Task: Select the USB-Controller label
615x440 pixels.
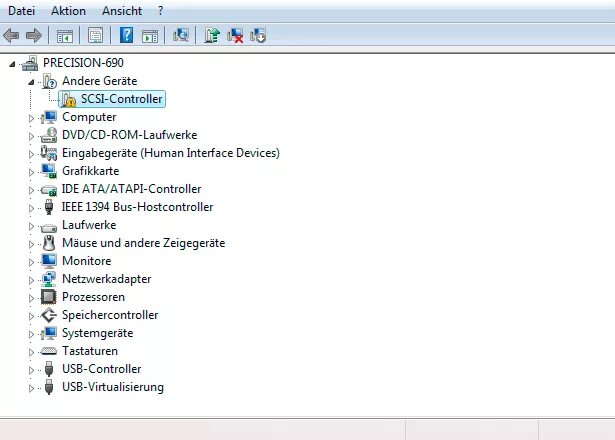Action: point(102,369)
